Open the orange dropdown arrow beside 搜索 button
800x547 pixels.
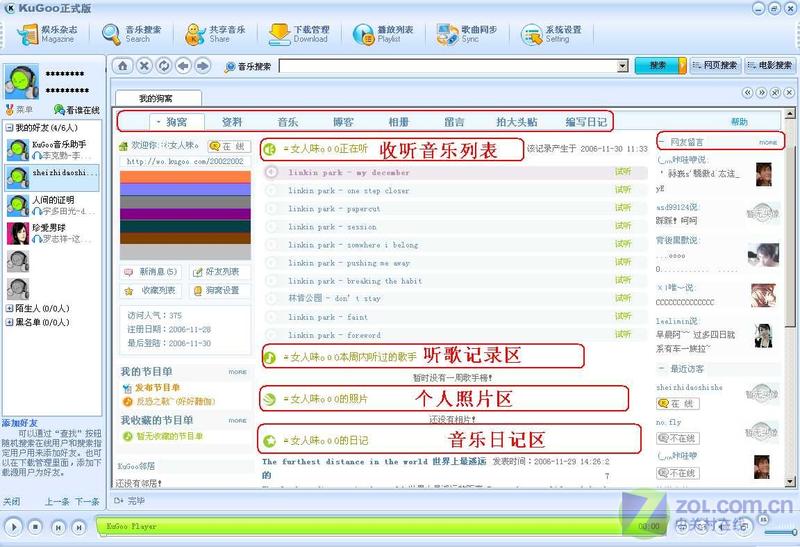tap(682, 66)
